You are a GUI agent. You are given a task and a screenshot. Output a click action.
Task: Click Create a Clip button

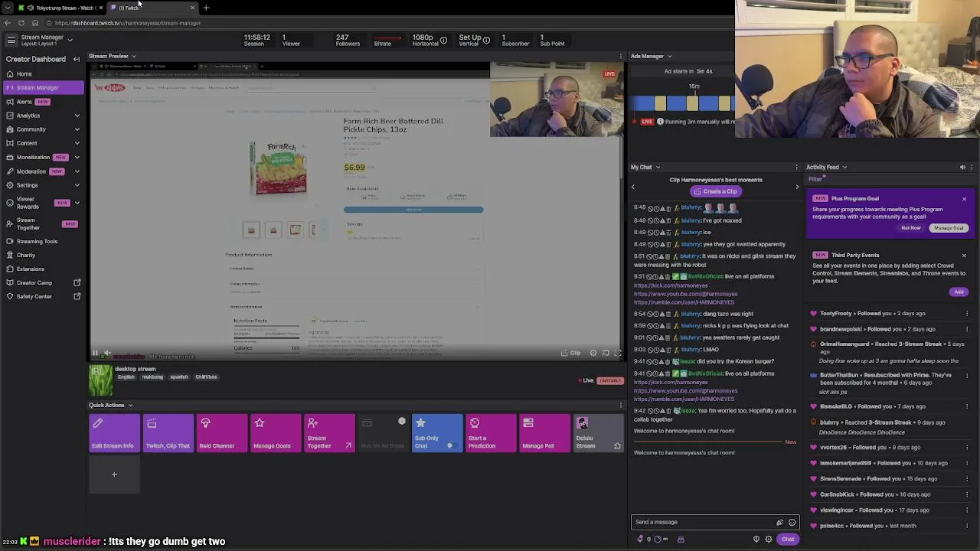point(716,191)
